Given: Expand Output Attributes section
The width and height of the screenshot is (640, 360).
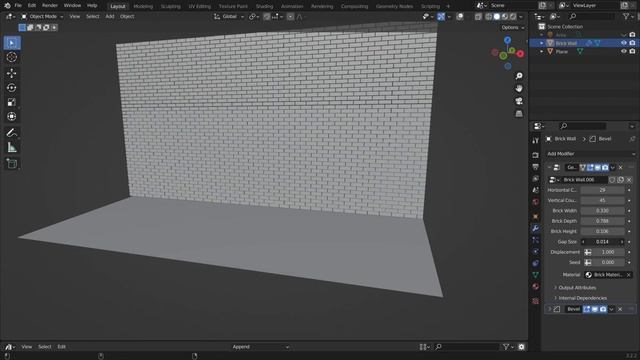Looking at the screenshot, I should pos(576,288).
